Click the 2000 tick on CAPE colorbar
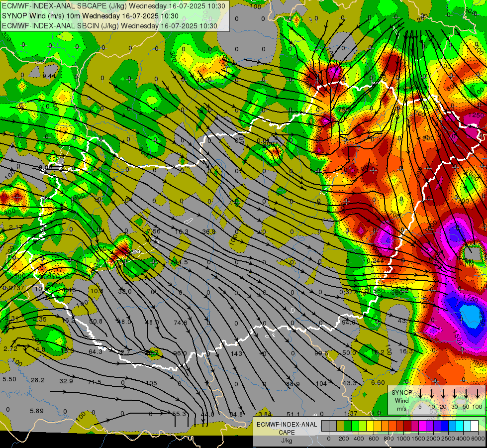 tap(433, 439)
